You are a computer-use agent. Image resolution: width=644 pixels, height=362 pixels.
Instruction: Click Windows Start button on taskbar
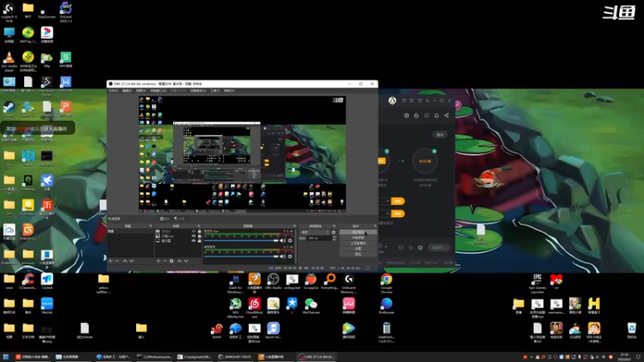[6, 356]
